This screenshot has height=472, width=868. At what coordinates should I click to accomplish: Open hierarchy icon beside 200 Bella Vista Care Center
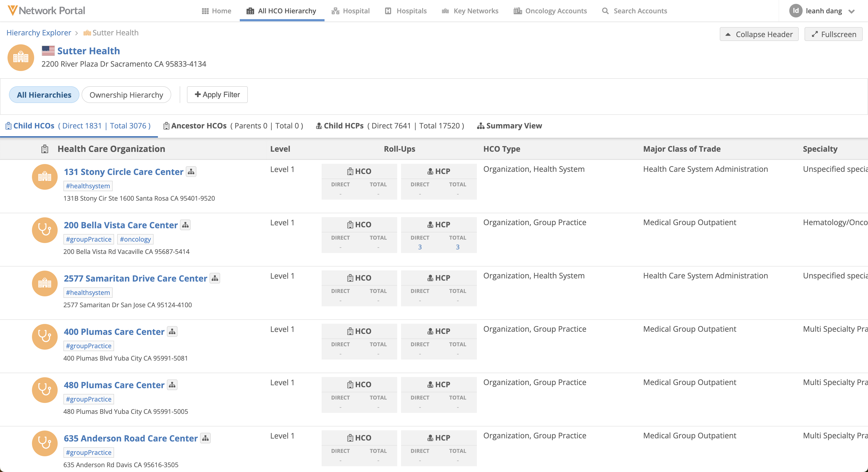click(185, 225)
